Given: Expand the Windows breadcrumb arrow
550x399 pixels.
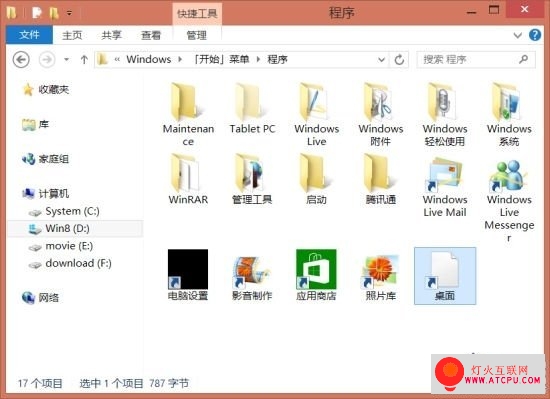Looking at the screenshot, I should 180,59.
